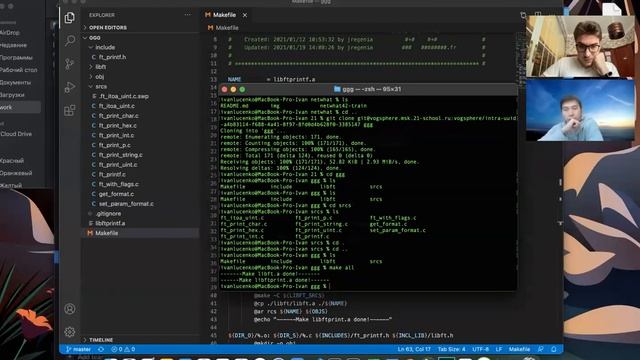The image size is (640, 360).
Task: Open the Run and Debug view
Action: tap(70, 87)
